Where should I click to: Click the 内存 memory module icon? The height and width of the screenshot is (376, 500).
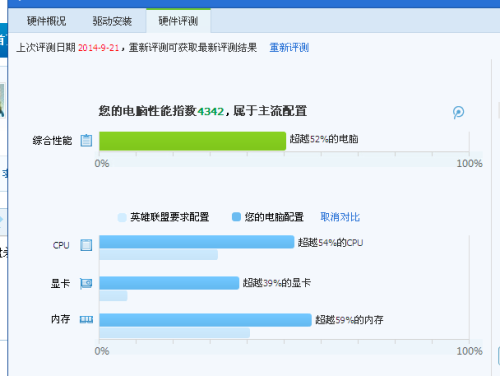pos(86,320)
